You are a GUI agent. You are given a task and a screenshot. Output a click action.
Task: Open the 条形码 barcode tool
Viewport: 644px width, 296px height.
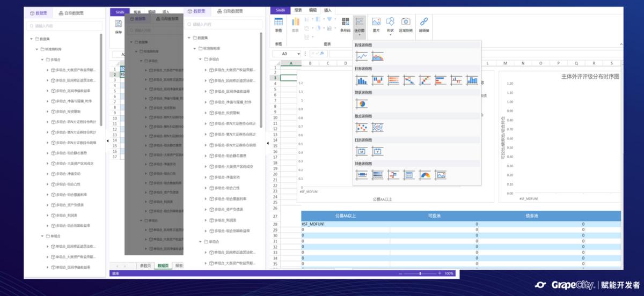345,24
